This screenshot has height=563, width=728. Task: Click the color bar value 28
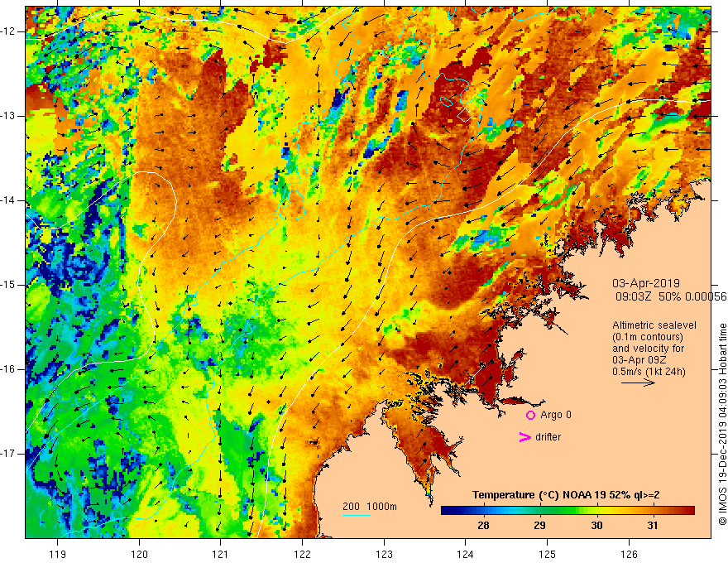click(x=483, y=526)
